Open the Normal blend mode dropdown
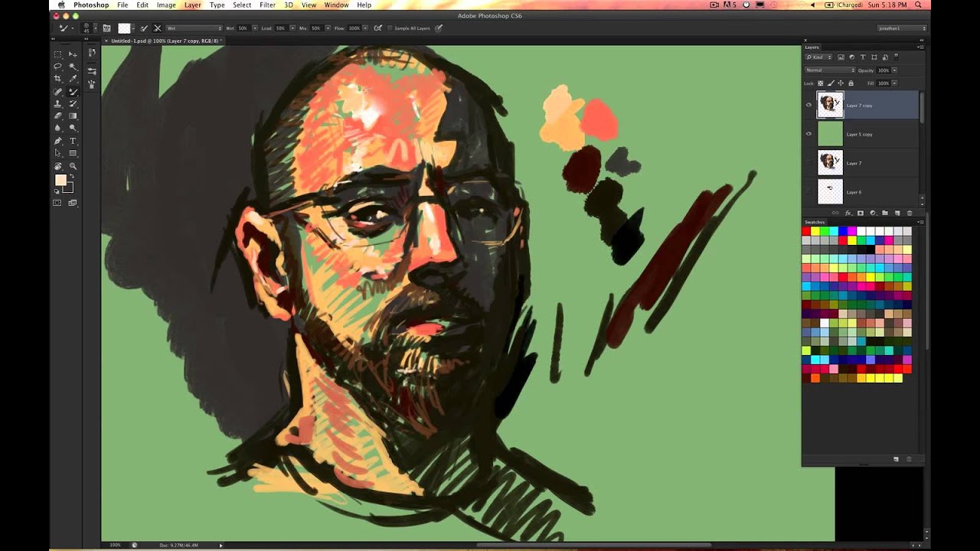 coord(830,70)
